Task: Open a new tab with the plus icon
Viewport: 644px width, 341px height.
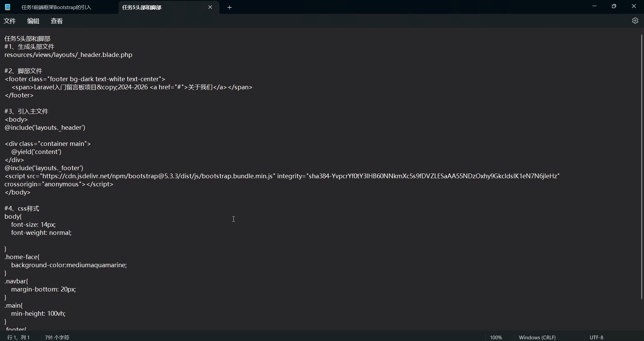Action: (x=230, y=7)
